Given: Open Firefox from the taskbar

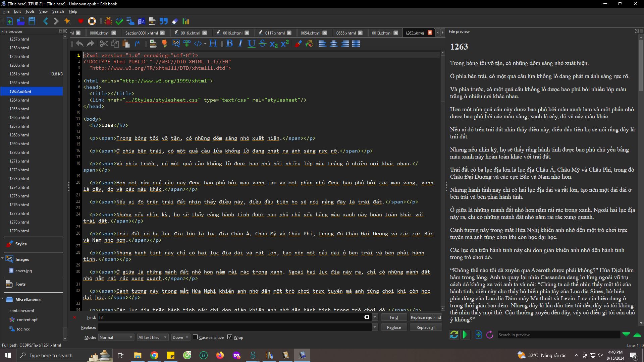Looking at the screenshot, I should [220, 355].
